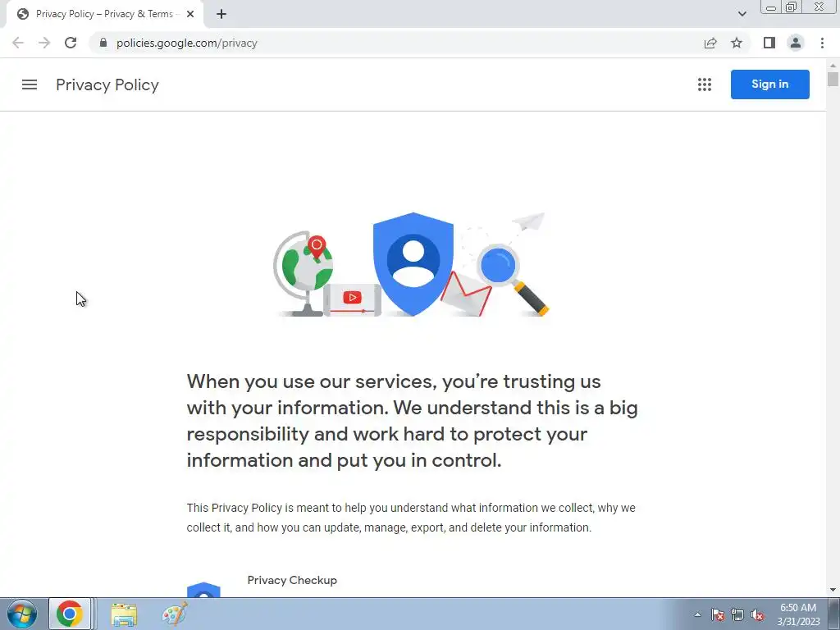Open a new tab with the plus button
840x630 pixels.
(221, 15)
